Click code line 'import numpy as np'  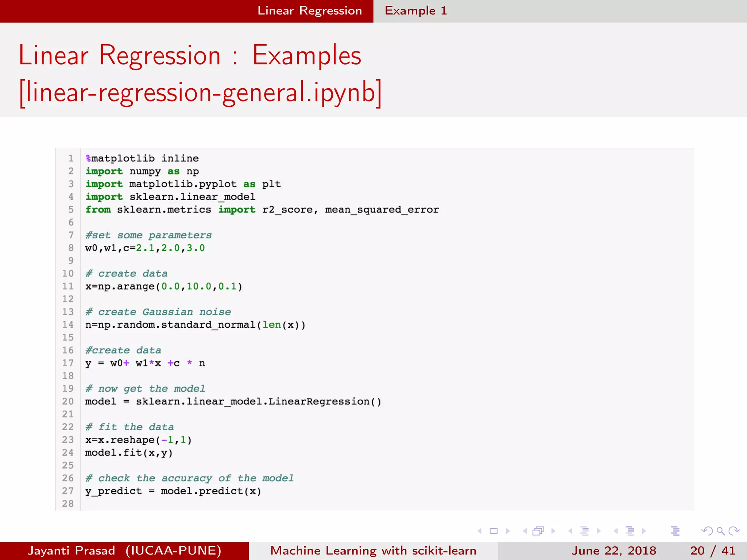[142, 171]
